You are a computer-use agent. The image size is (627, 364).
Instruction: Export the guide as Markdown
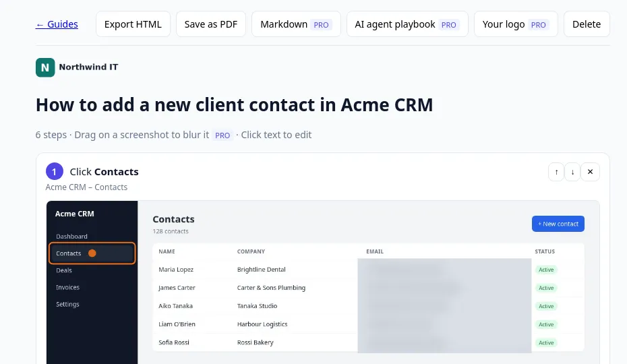[296, 24]
